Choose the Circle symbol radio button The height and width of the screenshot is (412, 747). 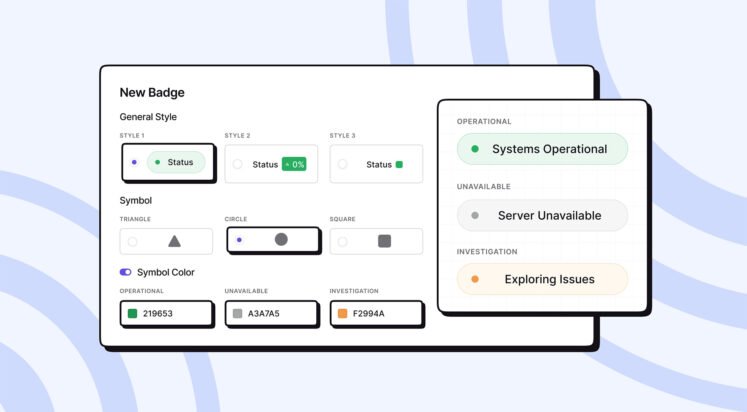[x=239, y=240]
